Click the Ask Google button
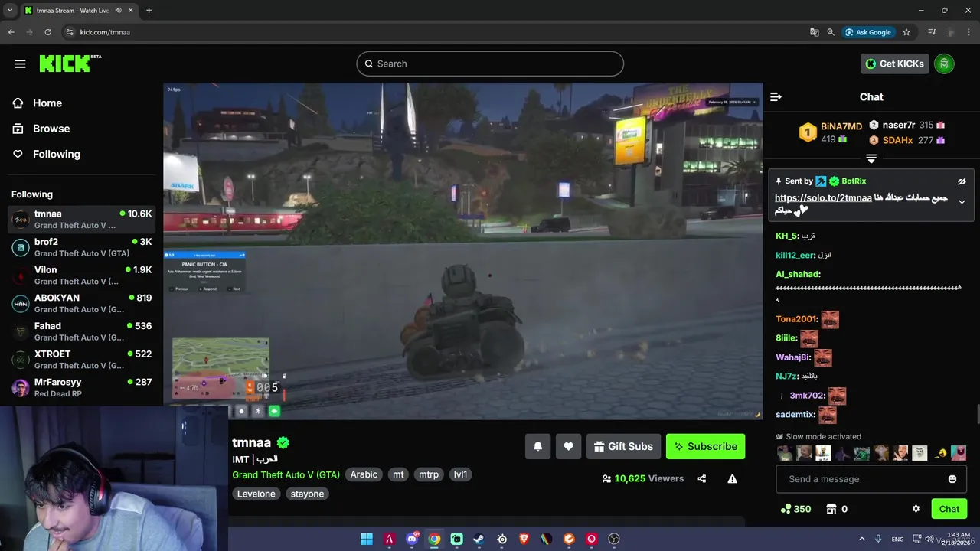The width and height of the screenshot is (980, 551). [x=868, y=32]
